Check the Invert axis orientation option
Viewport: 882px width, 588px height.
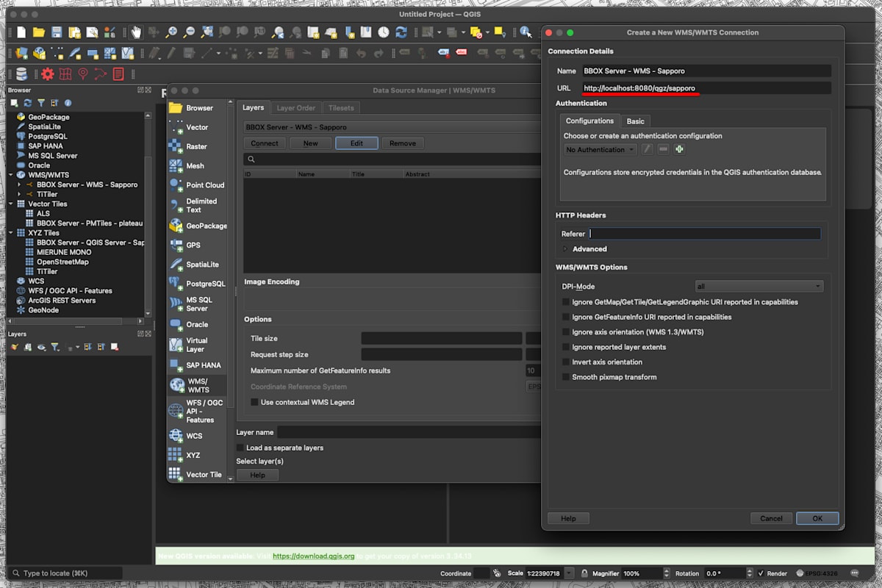click(566, 362)
